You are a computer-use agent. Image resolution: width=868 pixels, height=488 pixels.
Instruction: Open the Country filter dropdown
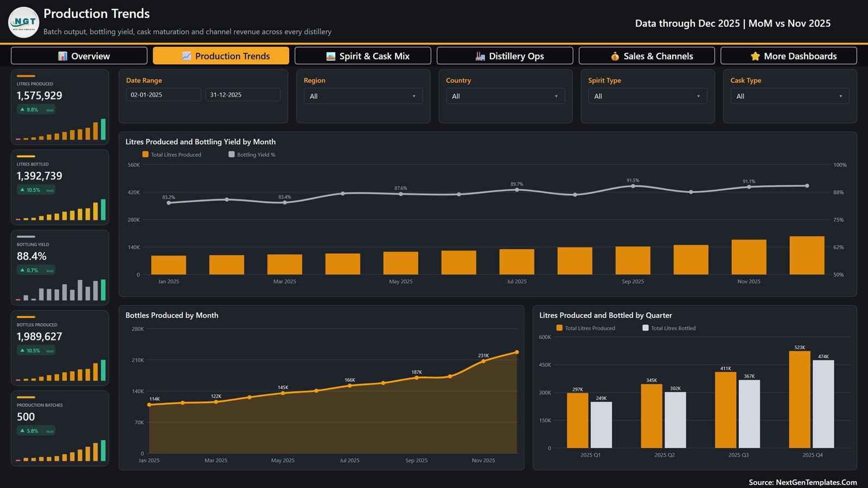click(x=505, y=96)
